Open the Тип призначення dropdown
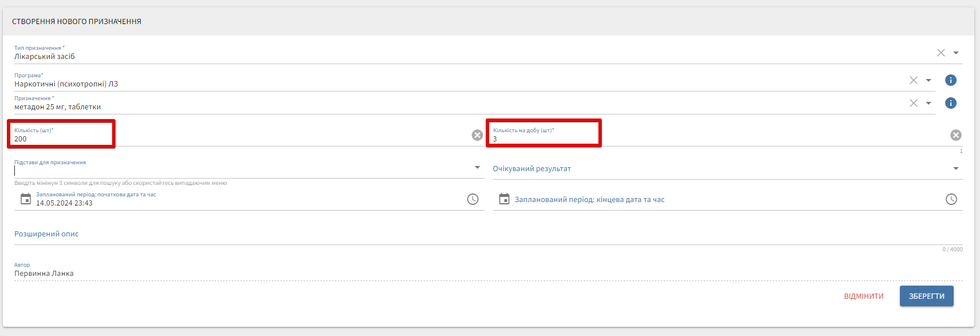 click(956, 53)
